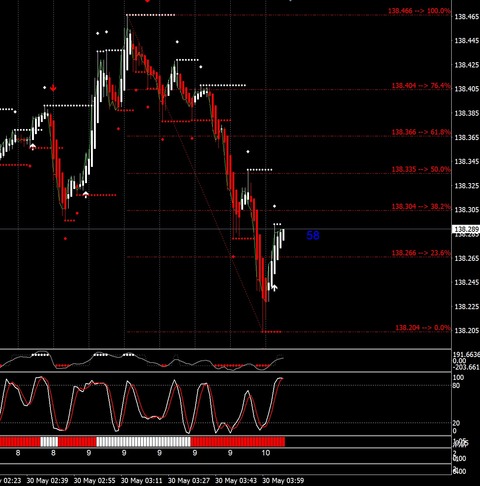Image resolution: width=480 pixels, height=486 pixels.
Task: Click the 138.425 price axis value
Action: (467, 65)
